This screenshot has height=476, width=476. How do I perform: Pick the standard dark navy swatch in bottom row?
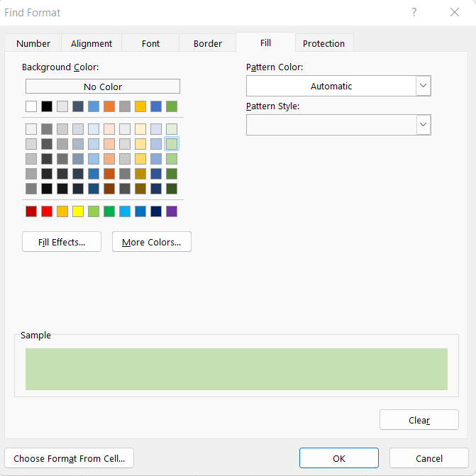[x=156, y=211]
